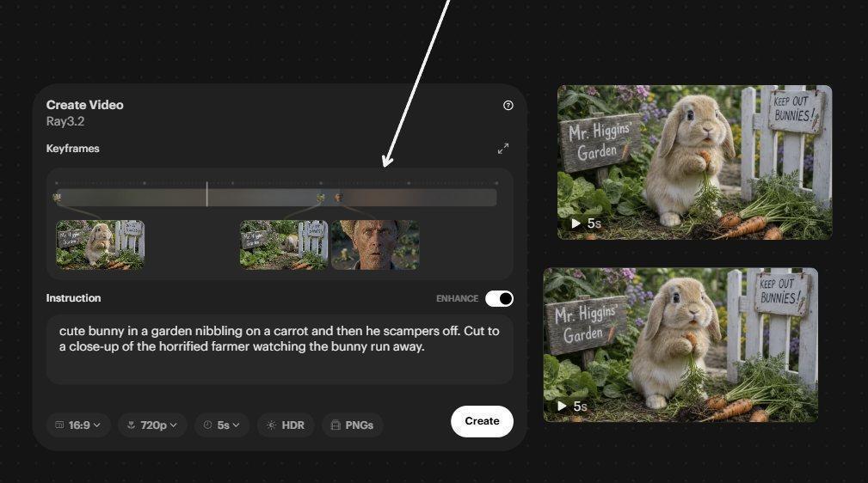This screenshot has height=483, width=868.
Task: Click the Keyframes heading
Action: pos(72,149)
